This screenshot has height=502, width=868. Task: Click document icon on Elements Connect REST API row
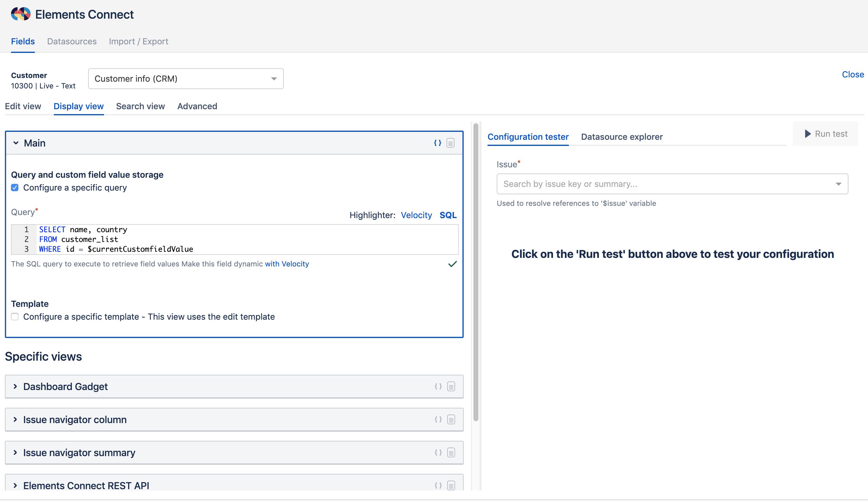pyautogui.click(x=451, y=485)
